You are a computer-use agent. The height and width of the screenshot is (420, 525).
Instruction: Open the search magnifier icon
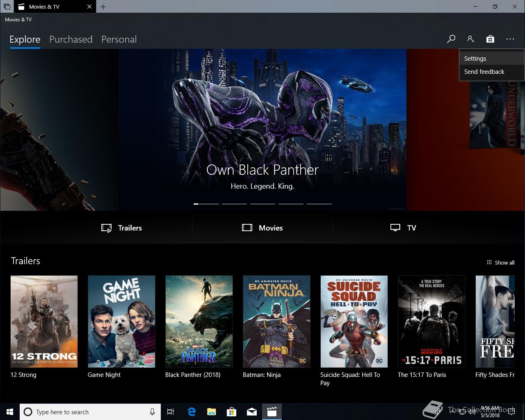[x=451, y=39]
